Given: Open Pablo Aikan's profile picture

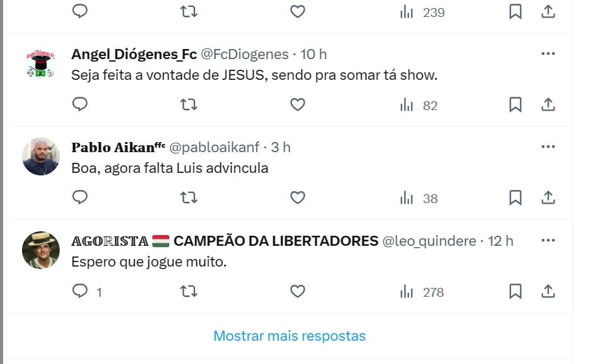Looking at the screenshot, I should pos(41,157).
